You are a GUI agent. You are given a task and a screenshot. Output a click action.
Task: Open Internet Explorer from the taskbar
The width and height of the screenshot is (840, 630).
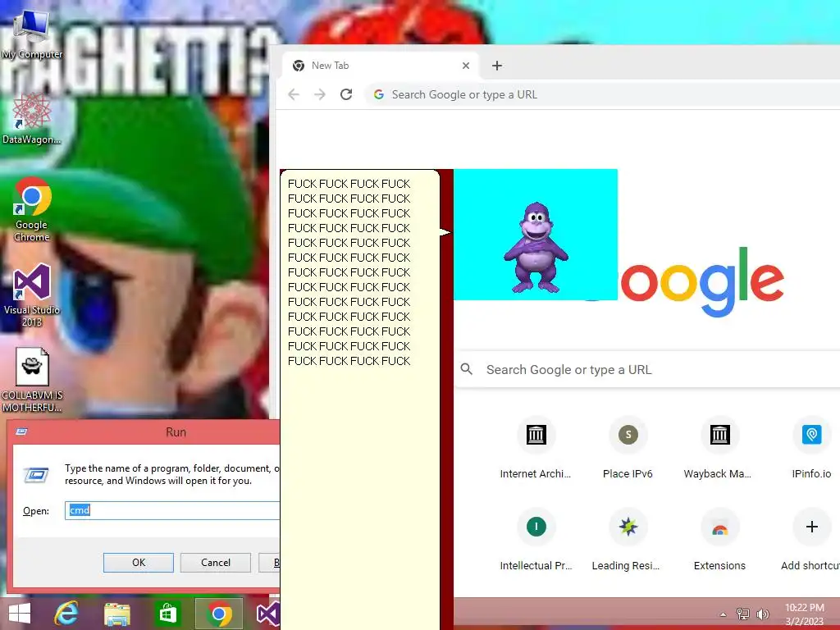66,614
